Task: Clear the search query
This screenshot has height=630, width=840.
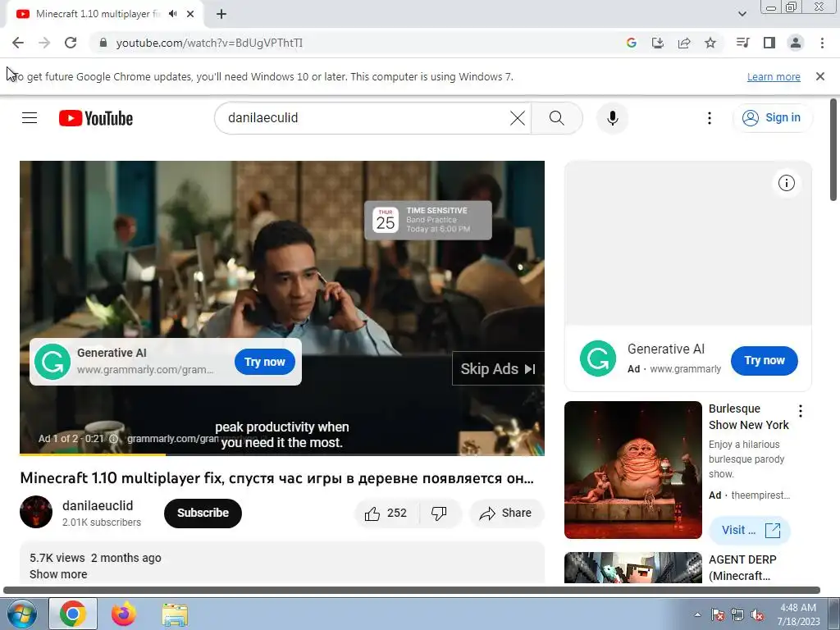Action: point(518,118)
